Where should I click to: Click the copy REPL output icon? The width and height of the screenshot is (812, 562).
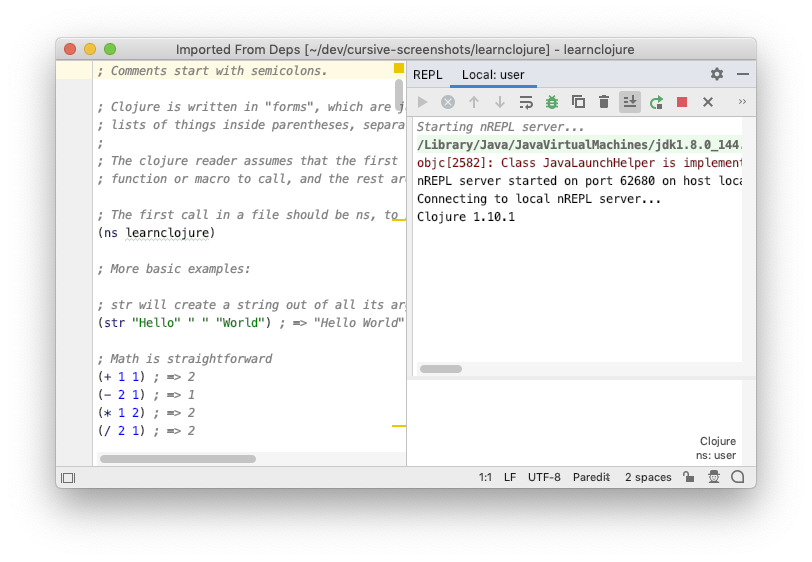coord(578,102)
